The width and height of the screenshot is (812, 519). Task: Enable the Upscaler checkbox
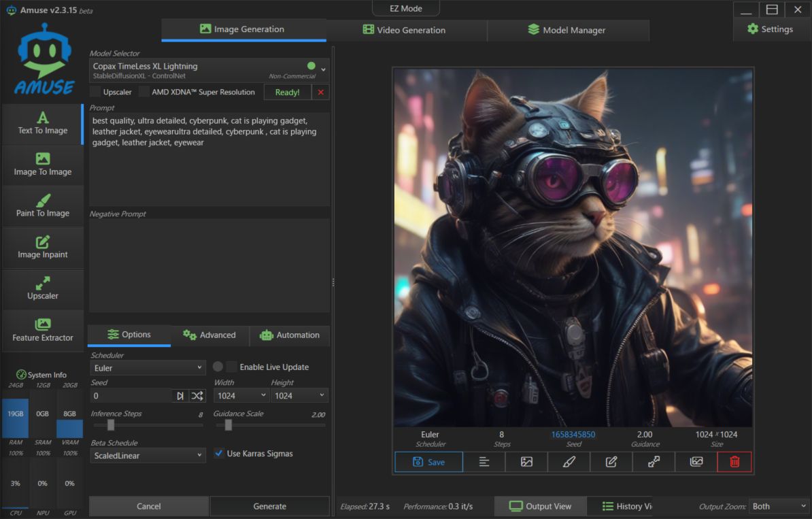(x=95, y=92)
